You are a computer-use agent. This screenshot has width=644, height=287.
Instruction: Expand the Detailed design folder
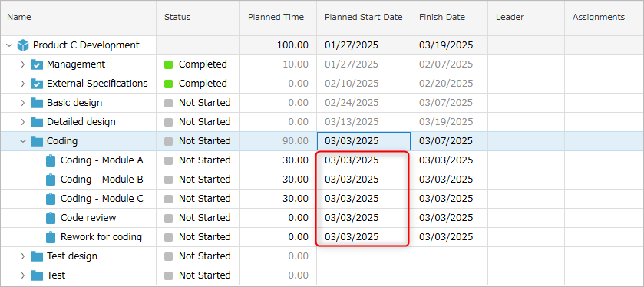pos(23,122)
